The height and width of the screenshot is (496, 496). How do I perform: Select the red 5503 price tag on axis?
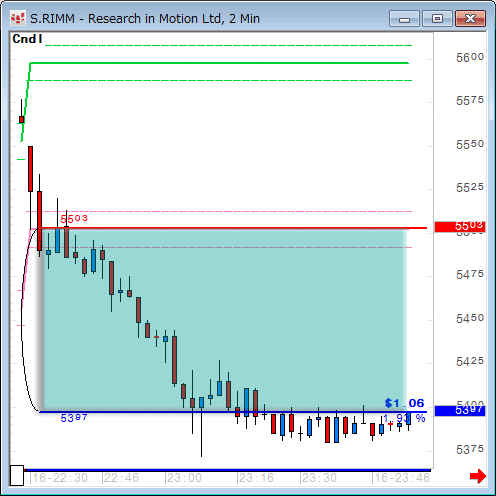(x=460, y=227)
